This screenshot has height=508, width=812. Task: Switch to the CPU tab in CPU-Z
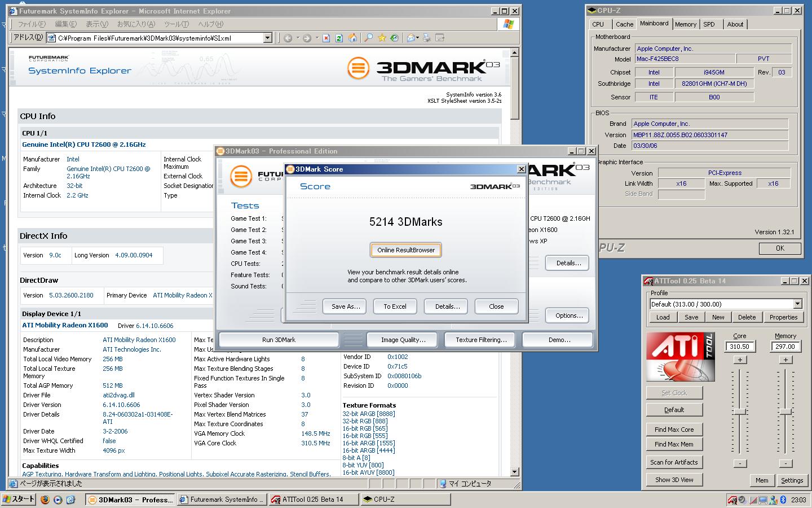point(598,24)
